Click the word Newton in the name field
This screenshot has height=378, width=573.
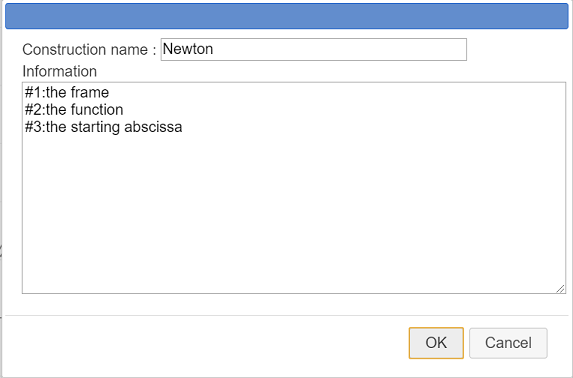coord(188,49)
